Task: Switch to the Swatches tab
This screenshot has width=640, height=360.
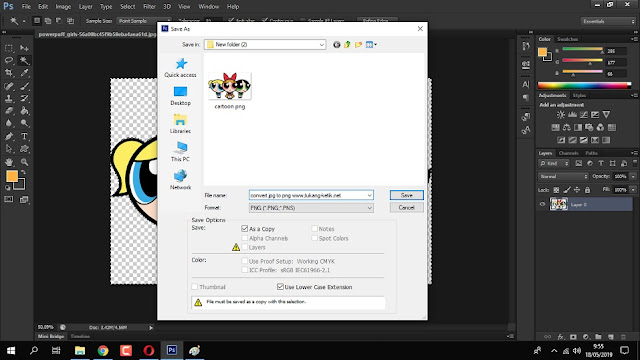Action: point(567,39)
